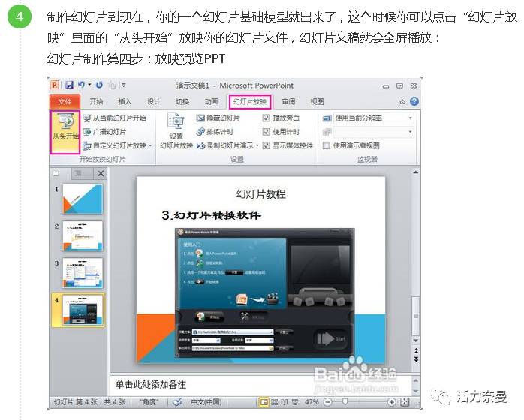Expand the 录制幻灯片演示 dropdown arrow

(257, 145)
